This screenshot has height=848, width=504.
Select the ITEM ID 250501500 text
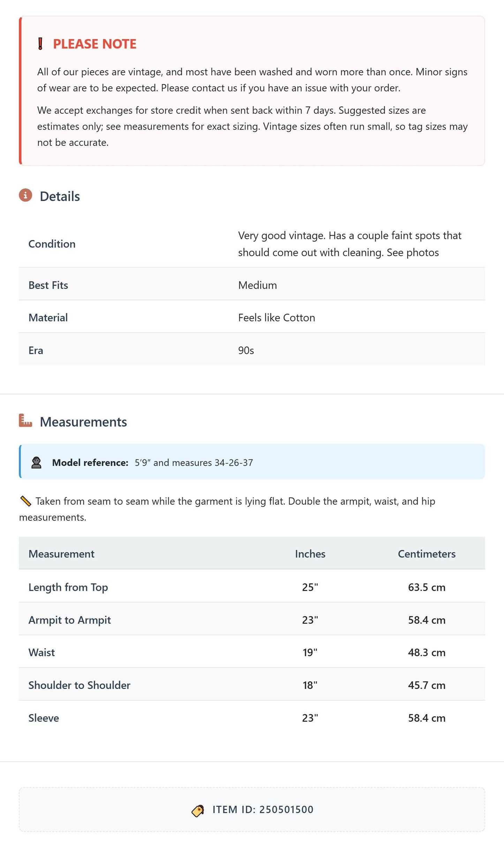point(263,810)
